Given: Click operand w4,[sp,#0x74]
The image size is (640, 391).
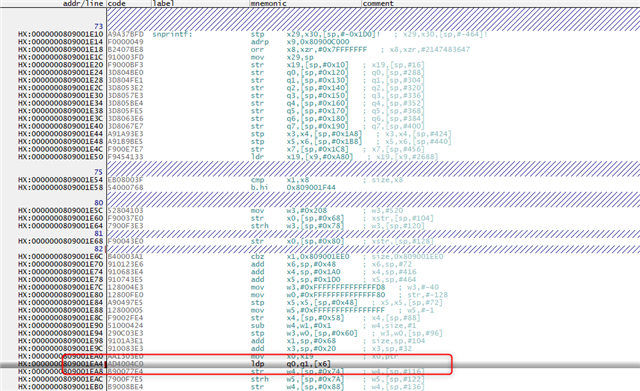Looking at the screenshot, I should click(x=316, y=371).
